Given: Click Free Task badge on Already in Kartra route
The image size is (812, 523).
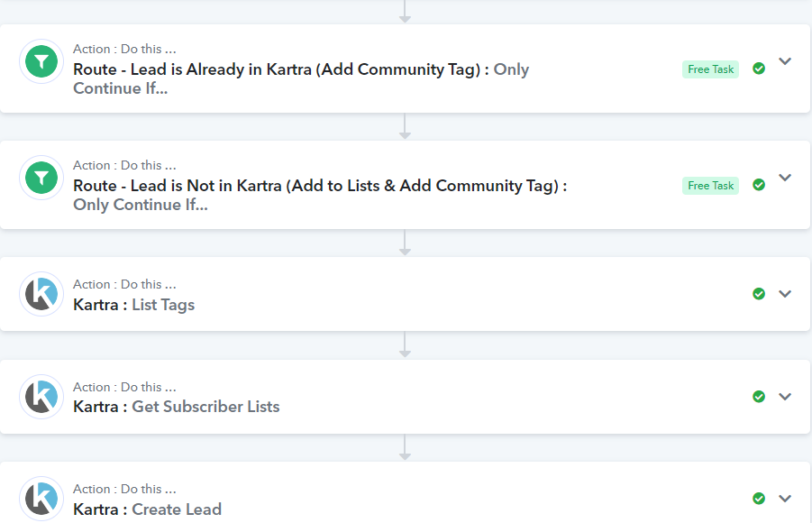Looking at the screenshot, I should pyautogui.click(x=710, y=69).
